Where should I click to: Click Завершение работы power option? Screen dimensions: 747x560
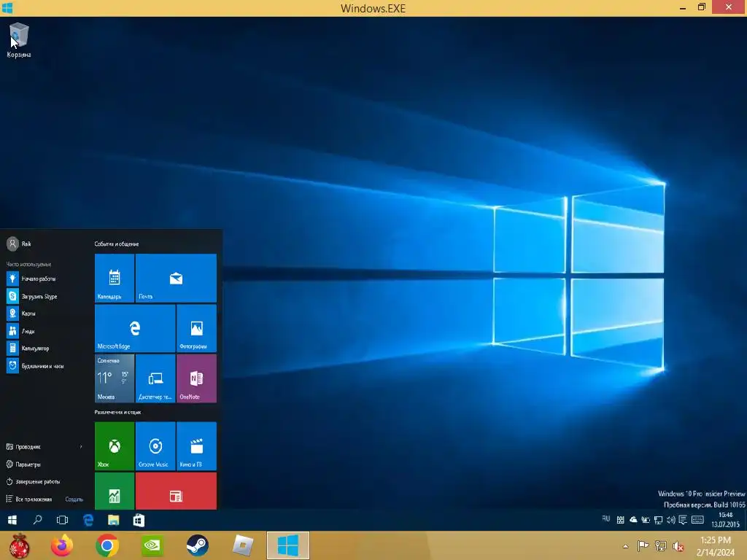[x=33, y=481]
